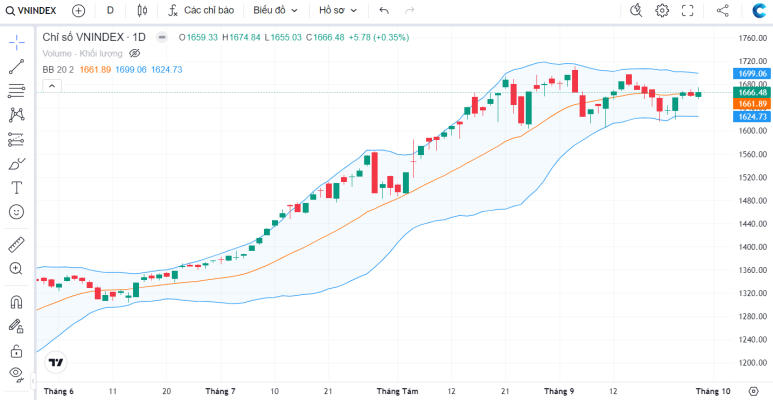Screen dimensions: 773x400
Task: Change the D timeframe interval
Action: [110, 10]
